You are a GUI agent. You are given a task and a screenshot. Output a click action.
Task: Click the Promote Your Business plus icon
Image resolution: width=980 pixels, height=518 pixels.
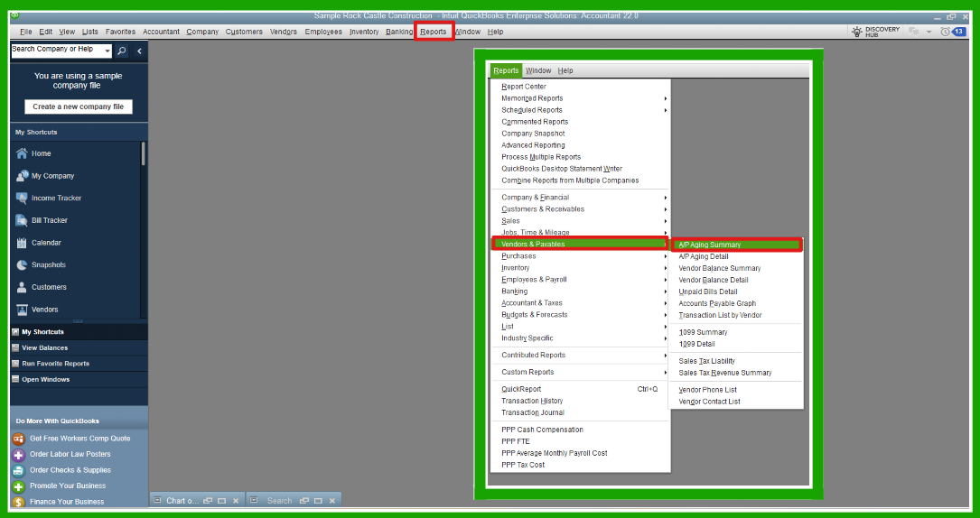click(19, 486)
